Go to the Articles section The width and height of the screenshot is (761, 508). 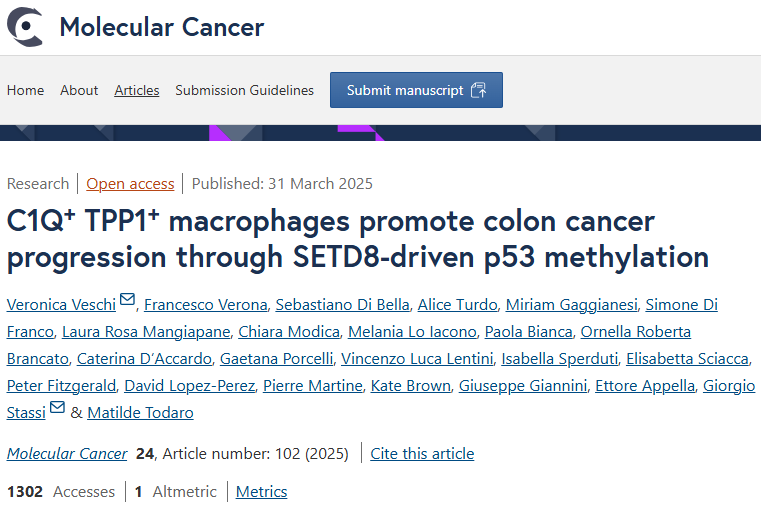tap(137, 90)
